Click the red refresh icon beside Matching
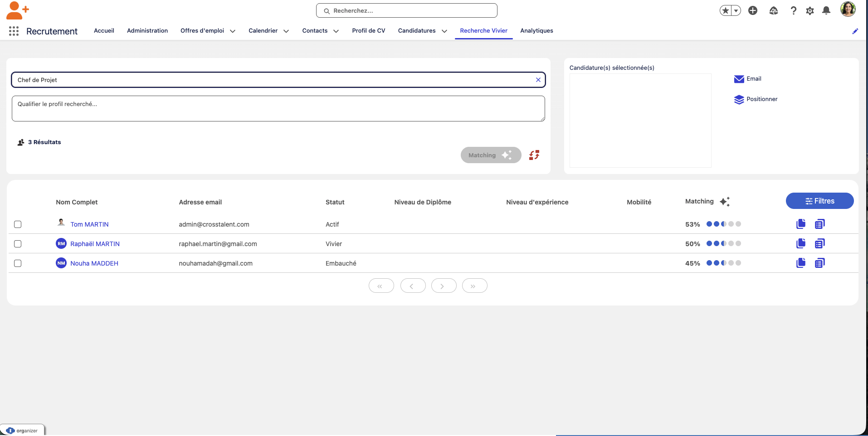This screenshot has height=436, width=868. tap(534, 155)
